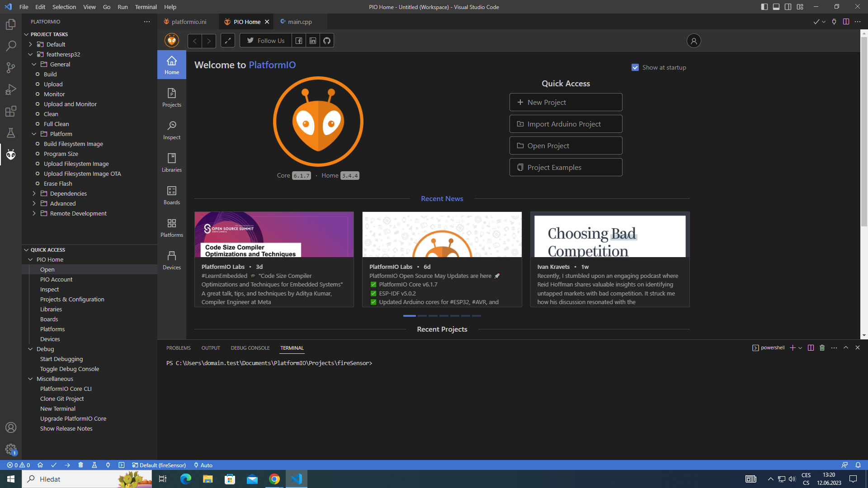
Task: Collapse the QUICK ACCESS section
Action: [26, 250]
